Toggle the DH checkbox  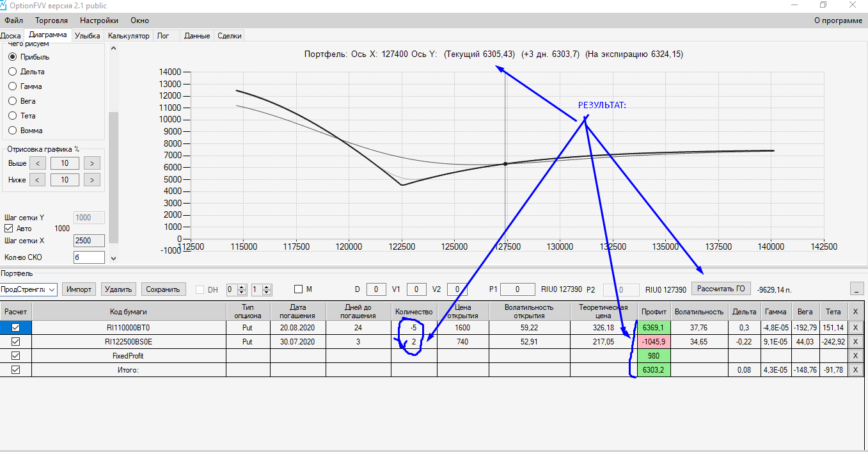[200, 289]
